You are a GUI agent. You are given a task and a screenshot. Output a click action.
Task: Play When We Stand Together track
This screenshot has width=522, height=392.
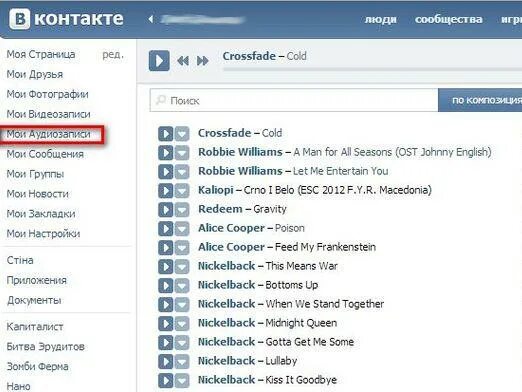166,305
